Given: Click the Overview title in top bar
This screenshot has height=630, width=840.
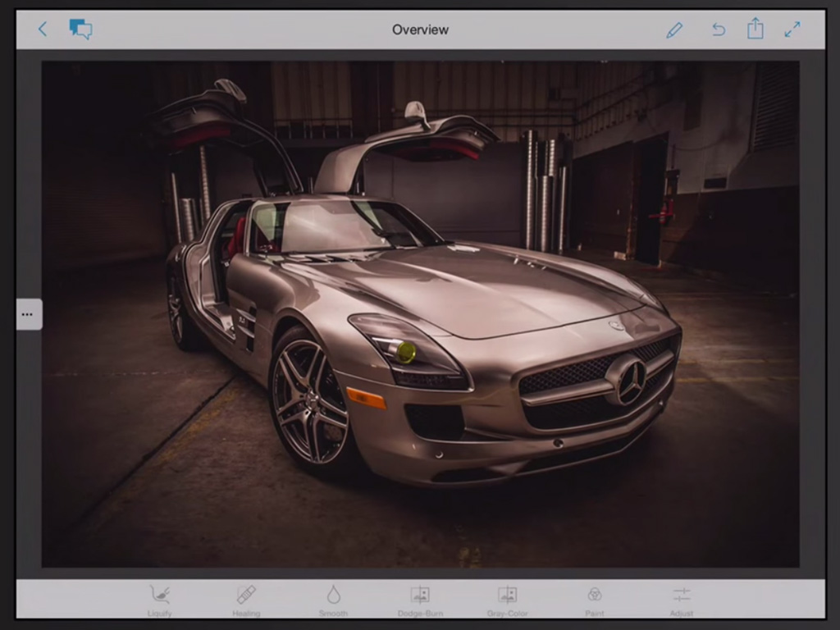Looking at the screenshot, I should tap(420, 30).
